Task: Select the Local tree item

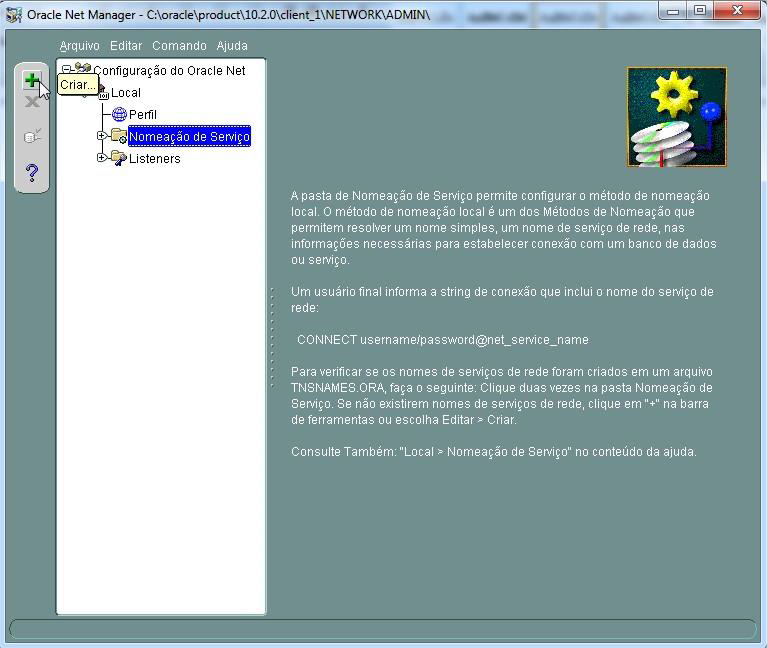Action: coord(126,92)
